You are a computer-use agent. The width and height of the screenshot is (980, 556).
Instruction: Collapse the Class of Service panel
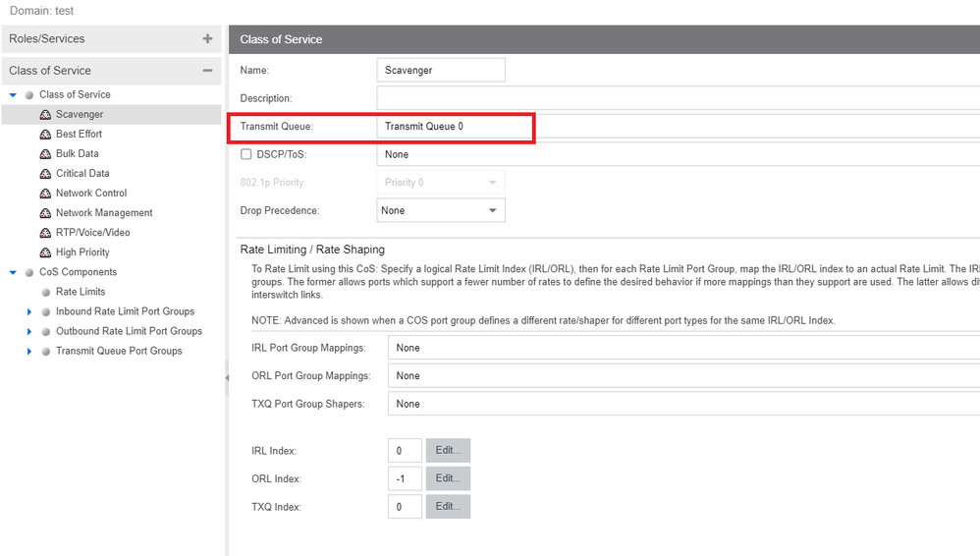(x=207, y=71)
